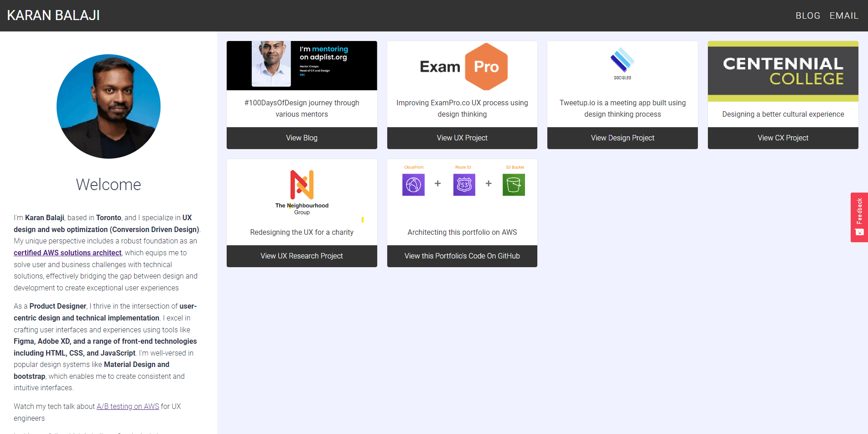The height and width of the screenshot is (434, 868).
Task: Click the View Blog button
Action: 301,138
